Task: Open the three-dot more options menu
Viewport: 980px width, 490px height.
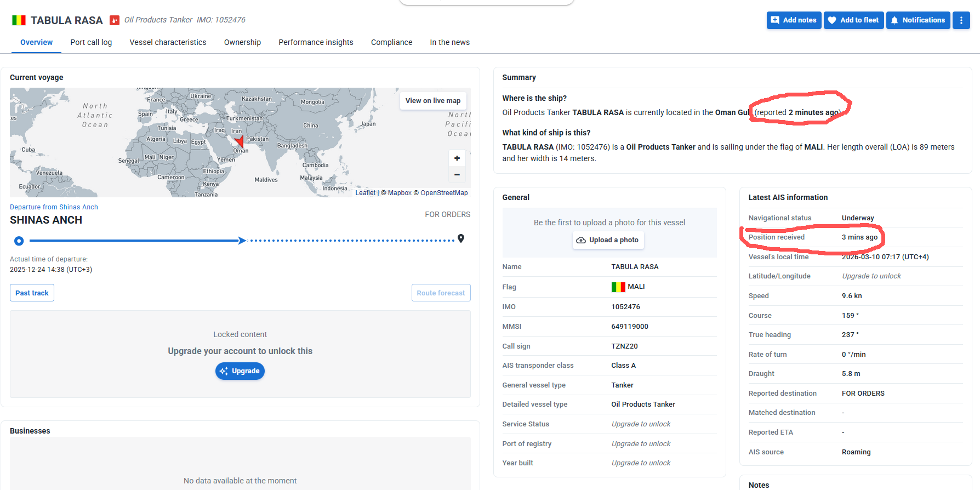Action: coord(961,20)
